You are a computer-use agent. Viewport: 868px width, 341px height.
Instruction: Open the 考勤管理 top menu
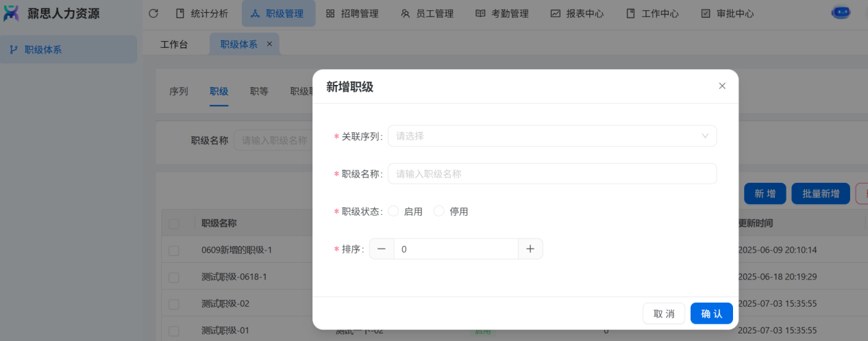501,14
